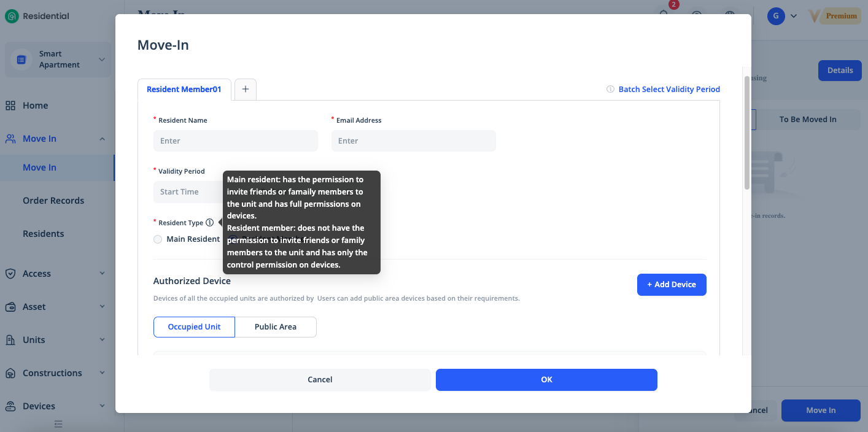This screenshot has width=868, height=432.
Task: Switch to Occupied Unit device view
Action: [x=194, y=327]
